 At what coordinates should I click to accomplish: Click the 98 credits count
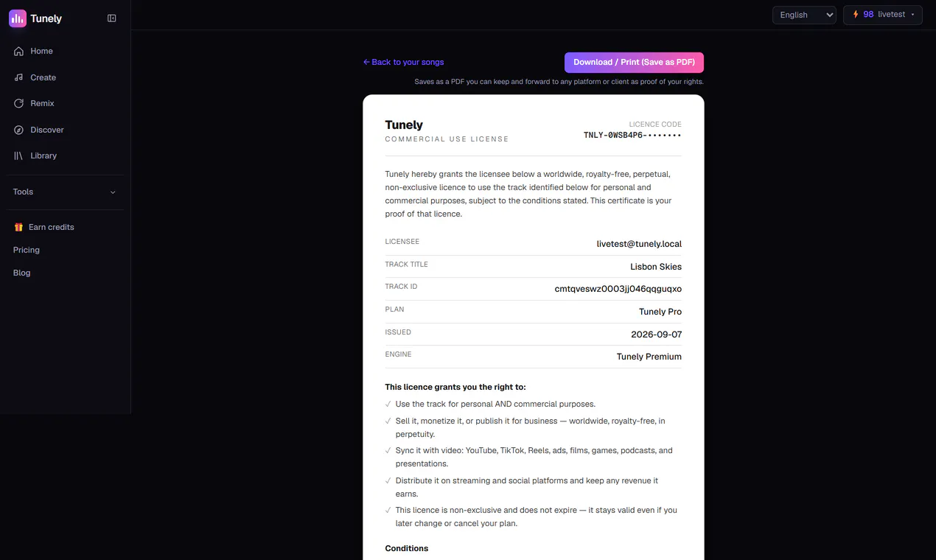coord(868,14)
